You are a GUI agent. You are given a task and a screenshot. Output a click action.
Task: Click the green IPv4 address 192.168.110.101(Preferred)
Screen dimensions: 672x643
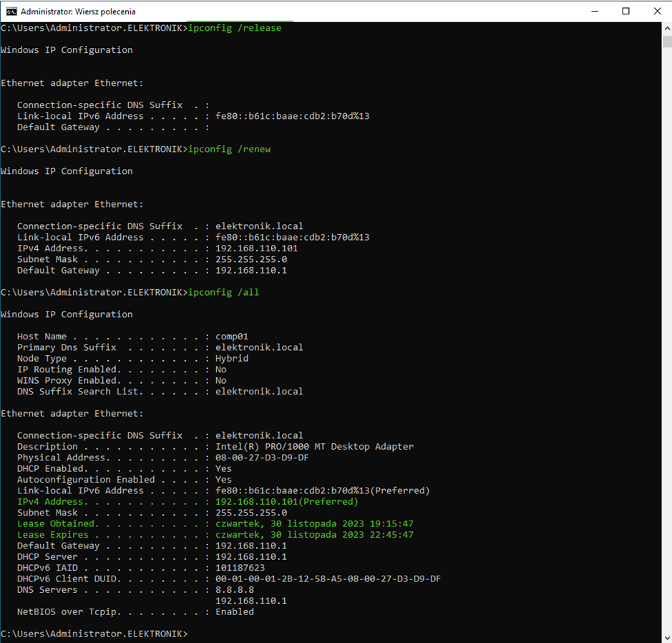tap(286, 502)
